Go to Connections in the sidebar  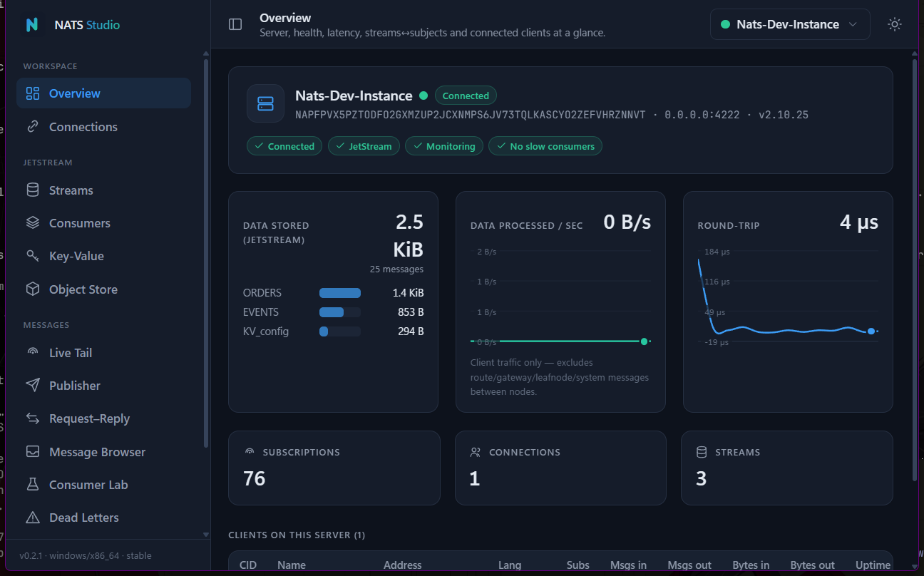tap(103, 127)
